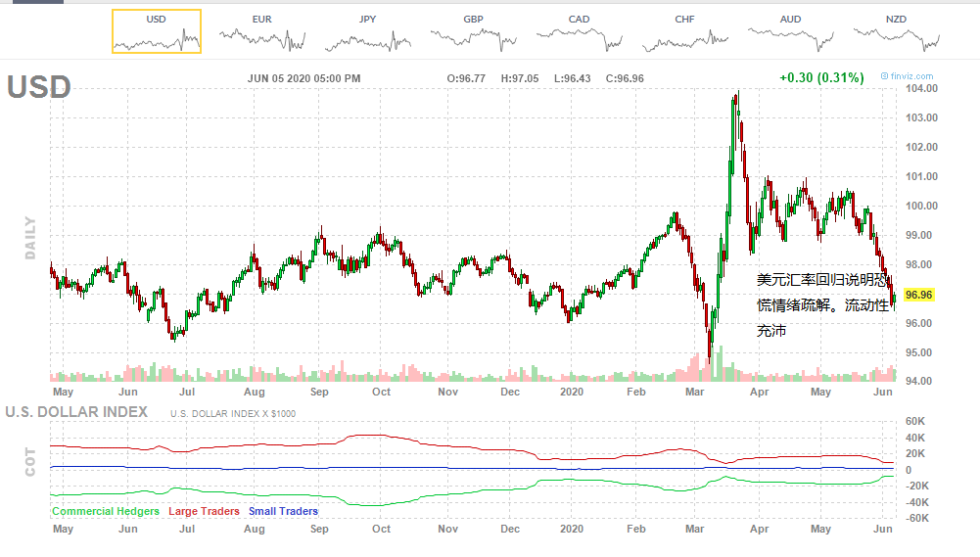The height and width of the screenshot is (557, 980).
Task: Open the finviz.com link
Action: point(907,76)
